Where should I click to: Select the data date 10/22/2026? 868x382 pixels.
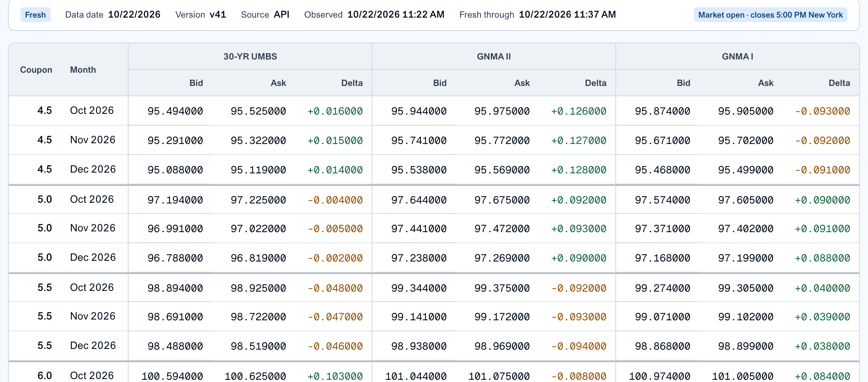click(x=134, y=15)
